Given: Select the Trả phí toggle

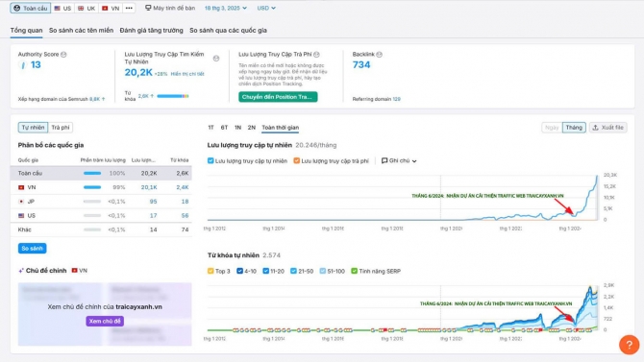Looking at the screenshot, I should tap(61, 128).
